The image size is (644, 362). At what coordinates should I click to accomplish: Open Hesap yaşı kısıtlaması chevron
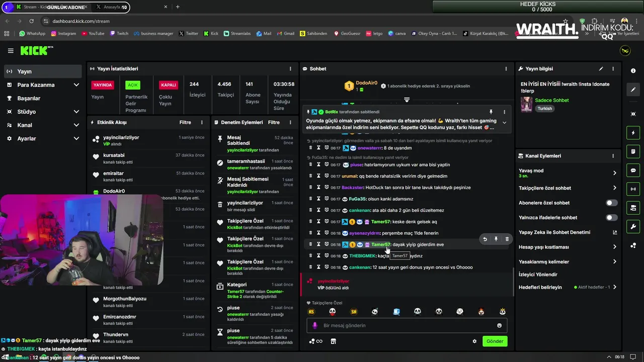coord(614,247)
